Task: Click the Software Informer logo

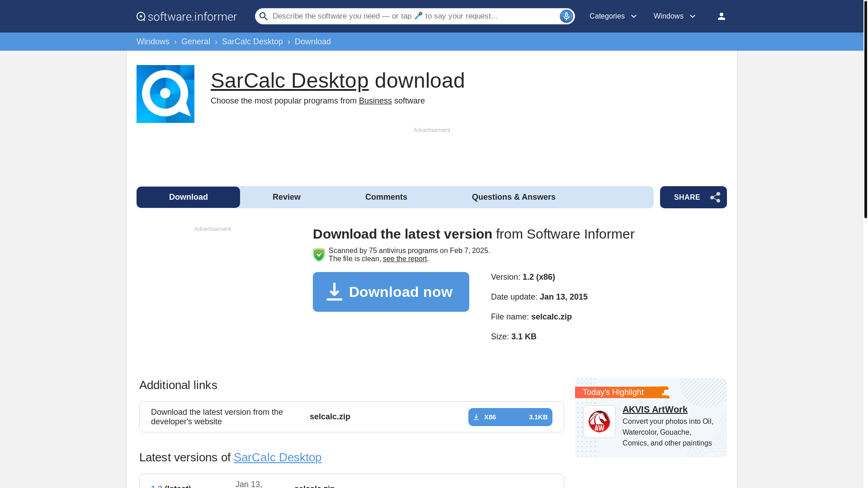Action: (x=187, y=16)
